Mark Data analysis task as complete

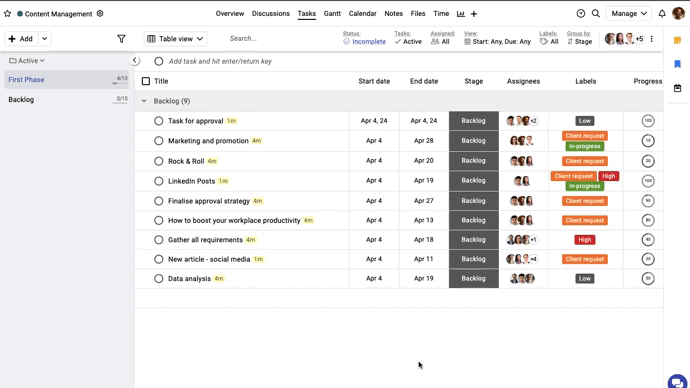(x=158, y=278)
